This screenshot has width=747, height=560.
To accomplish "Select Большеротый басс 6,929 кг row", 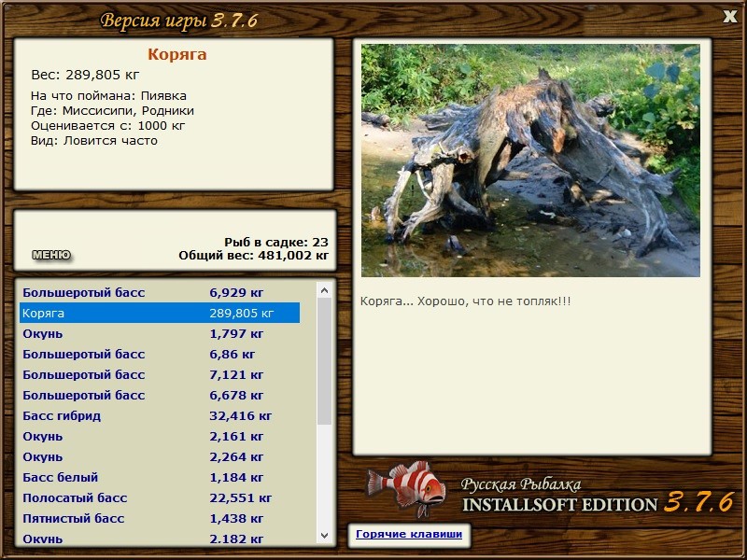I will 160,292.
